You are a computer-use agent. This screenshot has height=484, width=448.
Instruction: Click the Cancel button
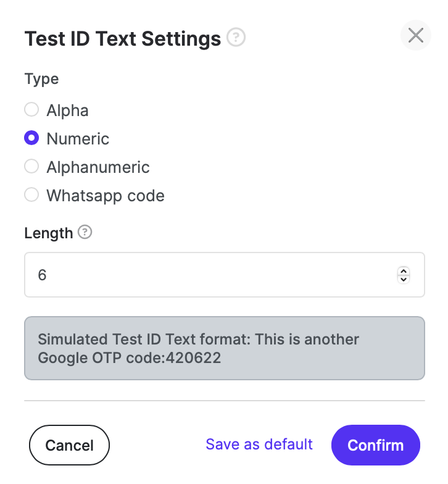pos(69,444)
